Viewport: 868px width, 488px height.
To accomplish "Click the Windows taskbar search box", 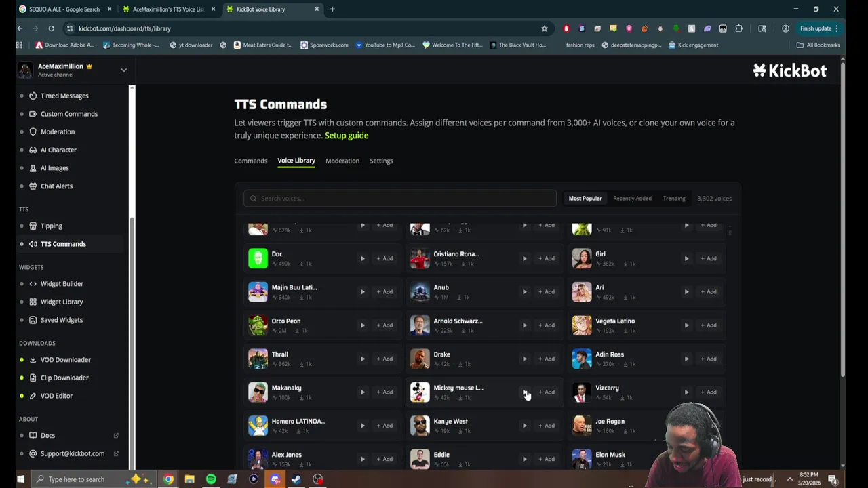I will click(94, 479).
